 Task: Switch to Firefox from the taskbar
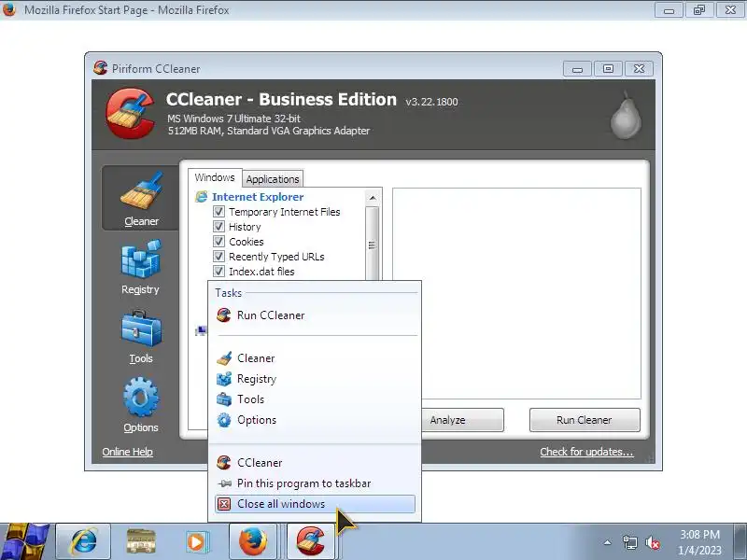(x=253, y=541)
